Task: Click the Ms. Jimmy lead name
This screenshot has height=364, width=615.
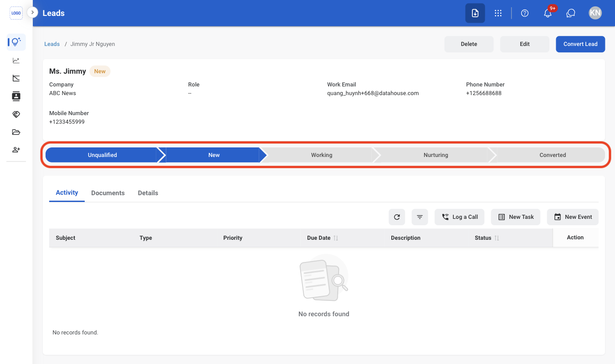Action: click(67, 71)
